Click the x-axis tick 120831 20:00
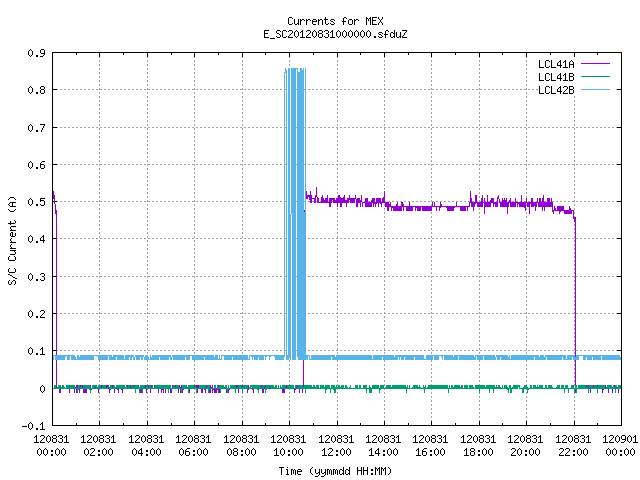The width and height of the screenshot is (640, 480). (x=525, y=445)
